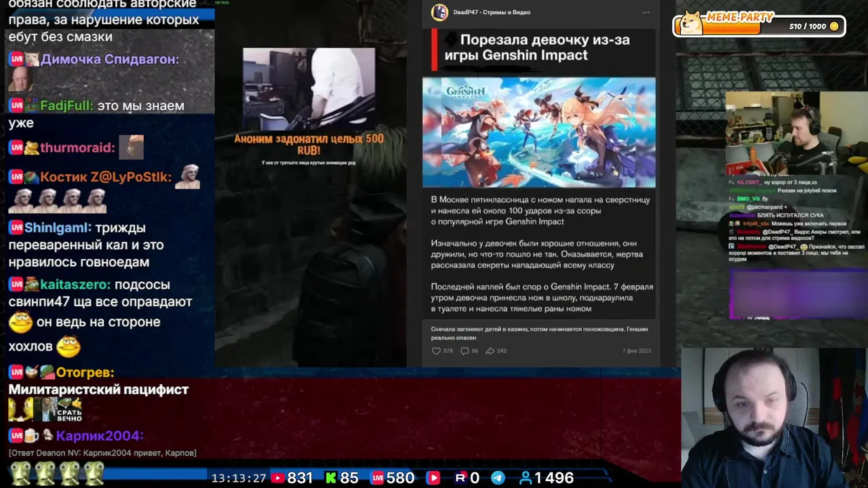The width and height of the screenshot is (868, 488).
Task: Click the username 'thurmoraid' in chat
Action: click(77, 148)
